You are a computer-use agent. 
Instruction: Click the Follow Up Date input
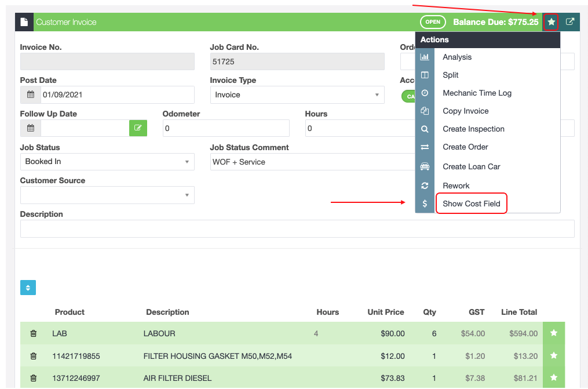[x=85, y=128]
